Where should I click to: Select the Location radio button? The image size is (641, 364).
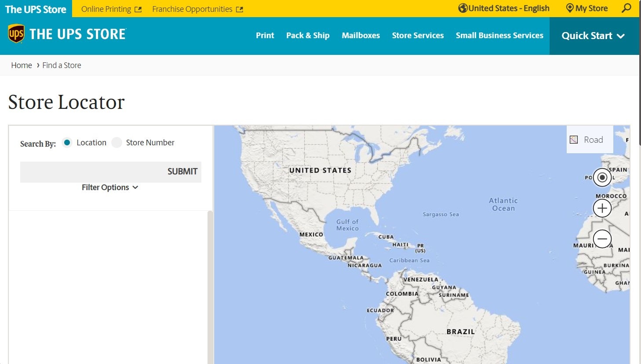(67, 142)
